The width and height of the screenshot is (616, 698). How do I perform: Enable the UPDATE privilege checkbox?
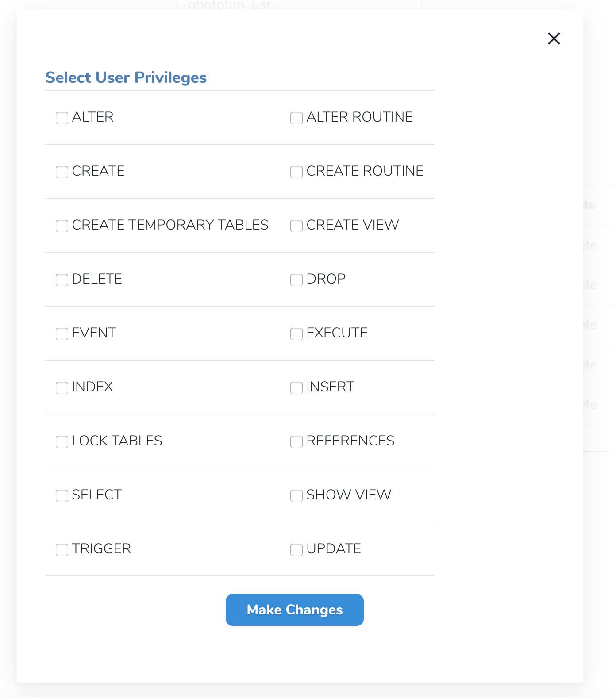click(296, 549)
